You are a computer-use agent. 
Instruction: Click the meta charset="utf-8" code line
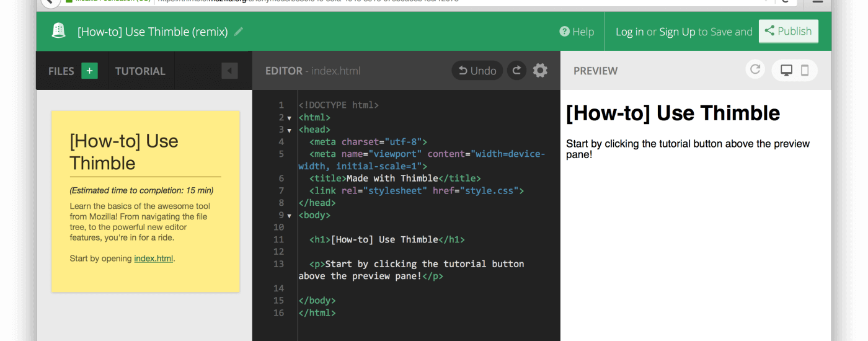[368, 142]
